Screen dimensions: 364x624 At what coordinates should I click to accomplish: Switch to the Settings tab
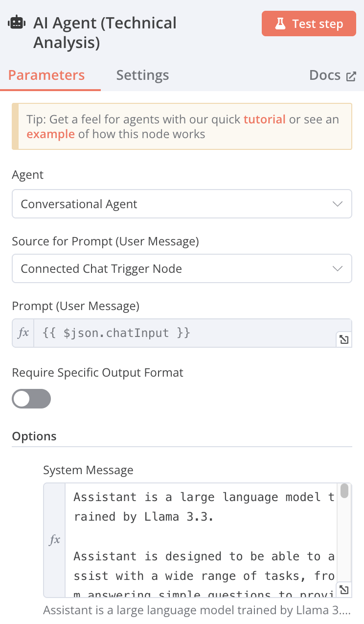click(142, 75)
